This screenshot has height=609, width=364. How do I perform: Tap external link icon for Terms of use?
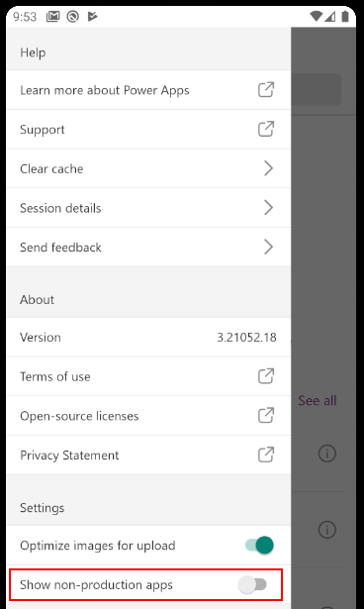pos(266,376)
